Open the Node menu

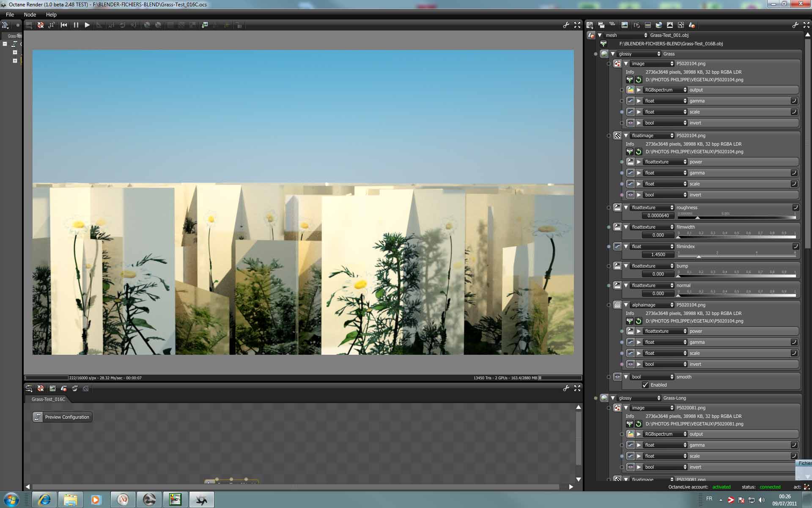30,14
